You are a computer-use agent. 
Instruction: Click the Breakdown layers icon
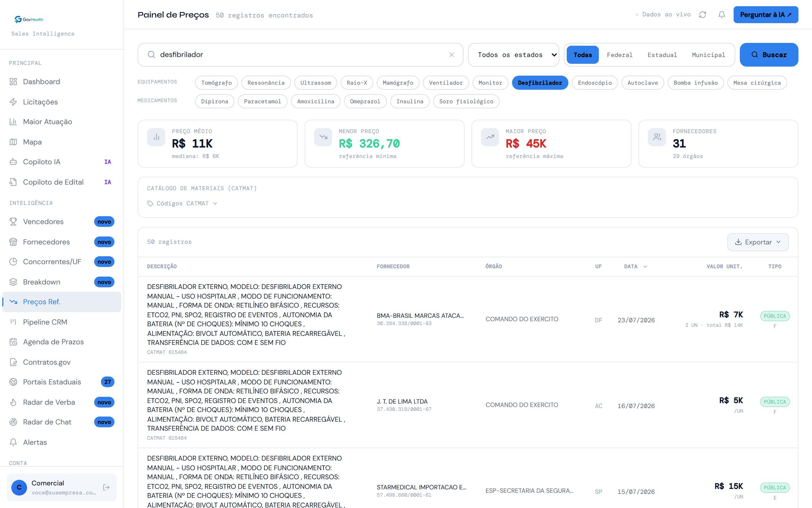pos(13,282)
